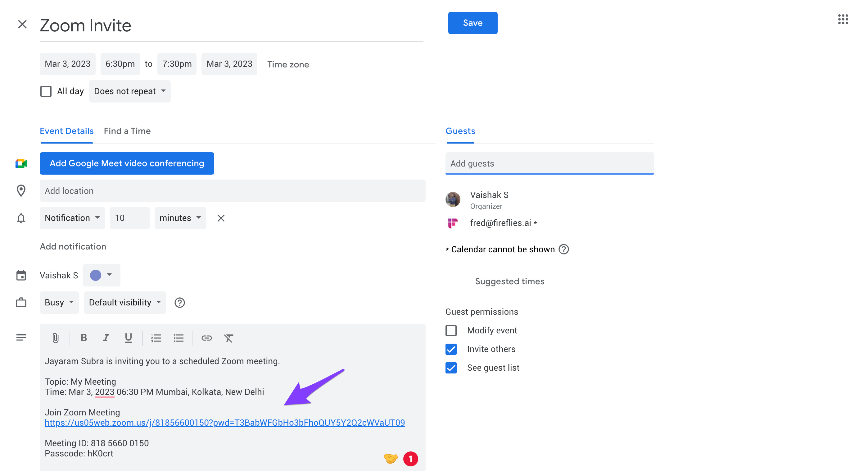Open the event color dropdown

[x=102, y=275]
